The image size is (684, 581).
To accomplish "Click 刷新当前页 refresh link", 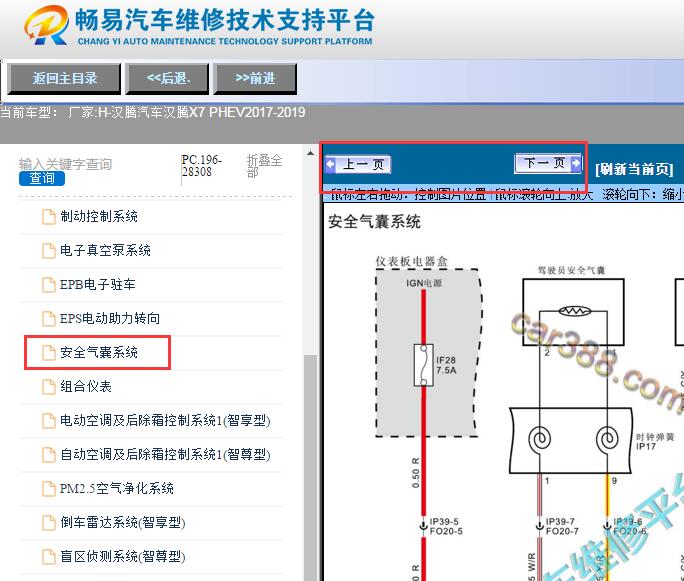I will pyautogui.click(x=634, y=169).
